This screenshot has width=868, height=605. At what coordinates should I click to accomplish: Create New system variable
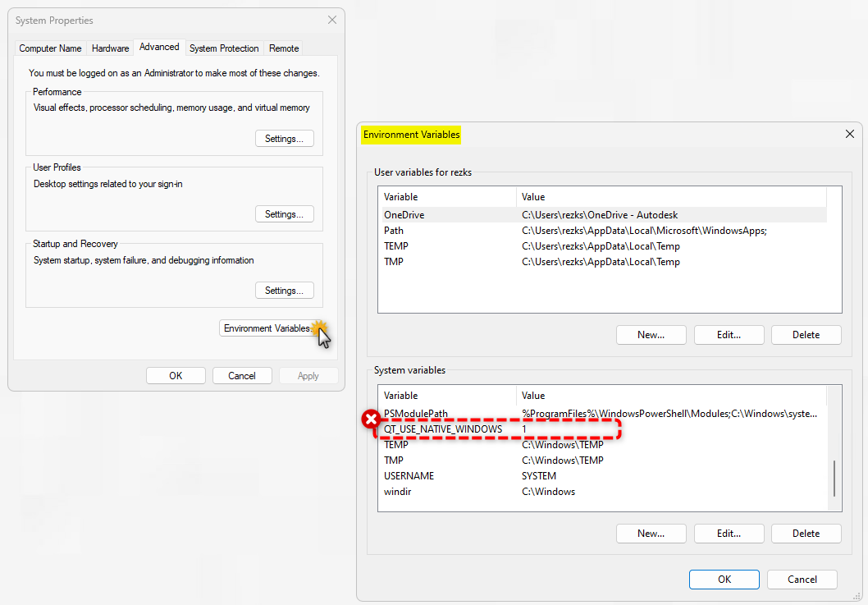651,534
